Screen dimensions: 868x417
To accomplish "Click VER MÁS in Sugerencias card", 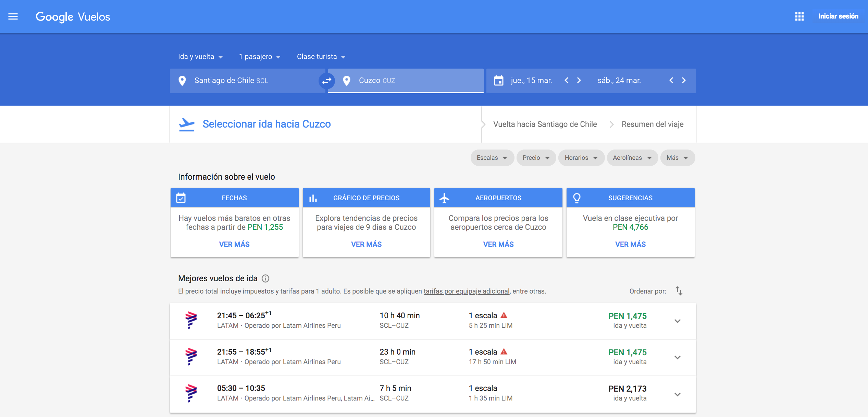I will [630, 244].
